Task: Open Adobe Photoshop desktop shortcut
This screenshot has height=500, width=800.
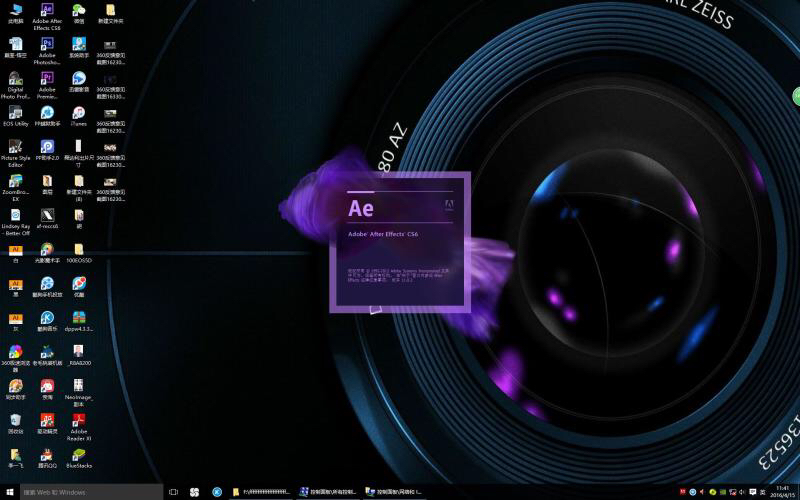Action: click(x=47, y=51)
